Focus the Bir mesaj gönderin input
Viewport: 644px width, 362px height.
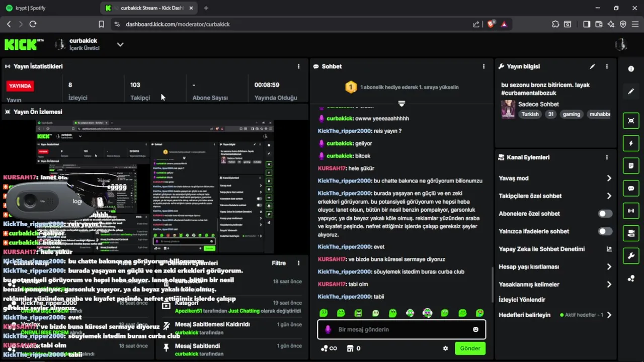[x=401, y=329]
